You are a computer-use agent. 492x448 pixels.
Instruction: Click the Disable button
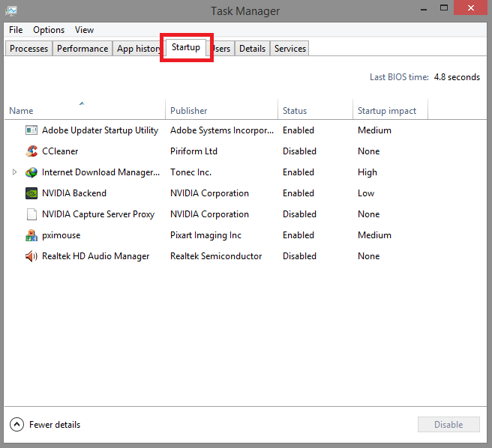point(448,425)
